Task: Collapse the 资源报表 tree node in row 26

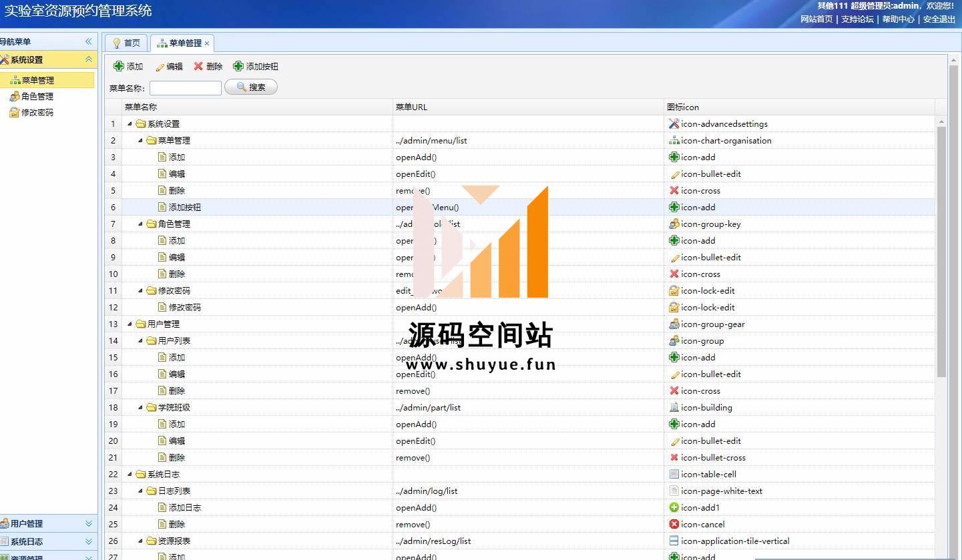Action: pyautogui.click(x=140, y=541)
